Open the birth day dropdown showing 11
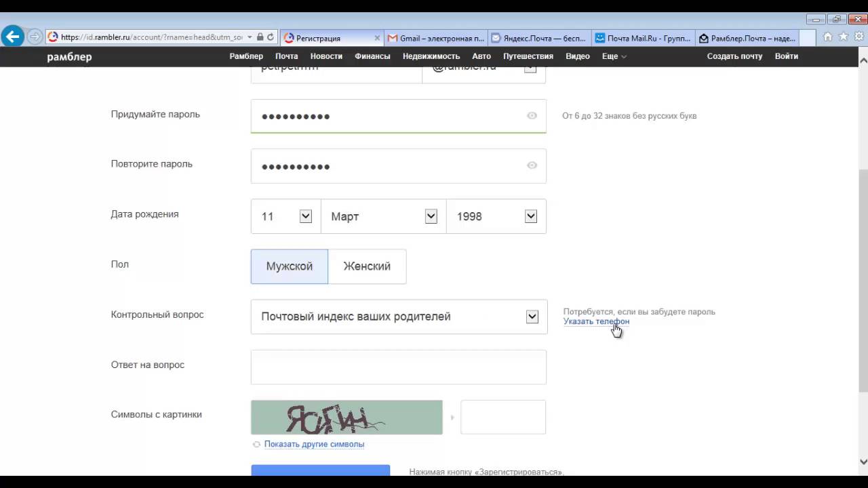 pyautogui.click(x=285, y=216)
